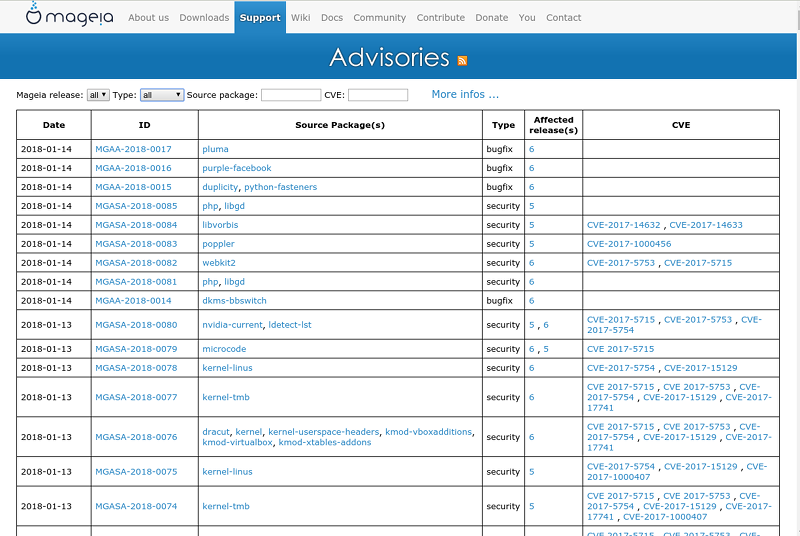Open advisory MGASA-2018-0084
800x536 pixels.
(136, 225)
